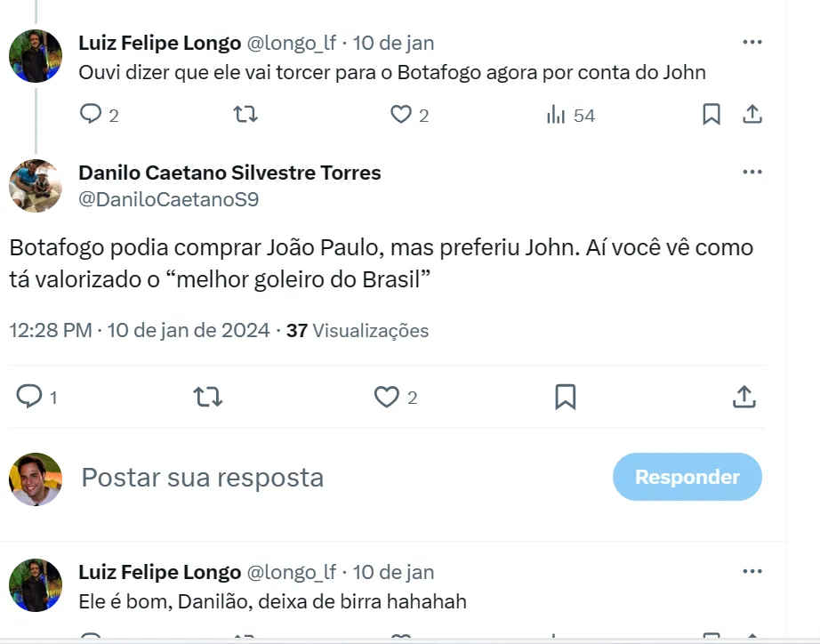Open more options on Luiz's first tweet
The width and height of the screenshot is (820, 644).
click(752, 42)
